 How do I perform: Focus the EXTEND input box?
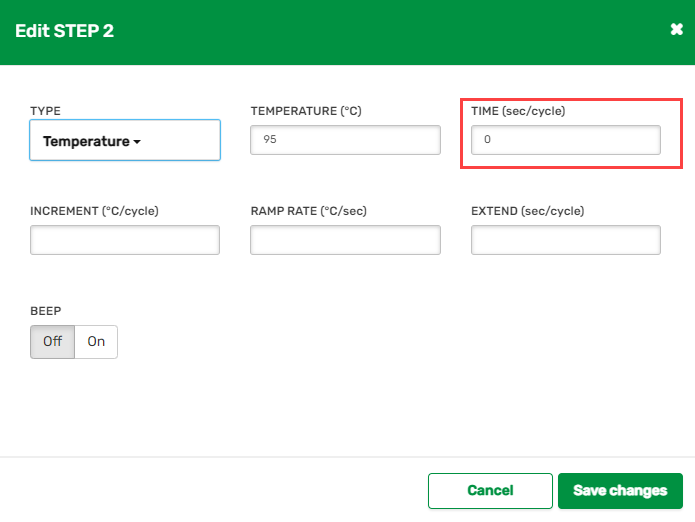pos(565,240)
